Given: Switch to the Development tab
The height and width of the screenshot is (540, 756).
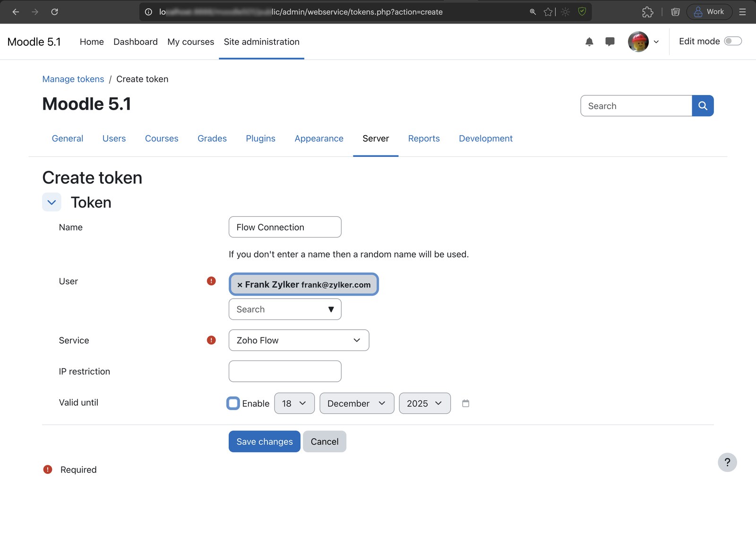Looking at the screenshot, I should point(486,138).
